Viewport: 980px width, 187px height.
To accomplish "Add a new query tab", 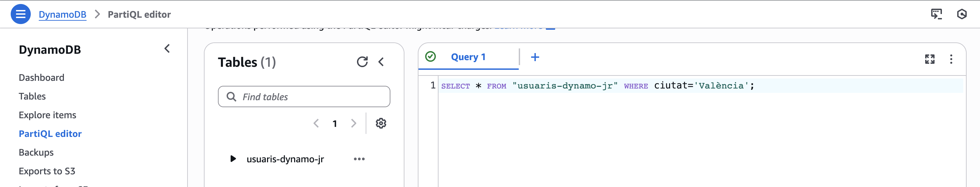I will (x=535, y=57).
